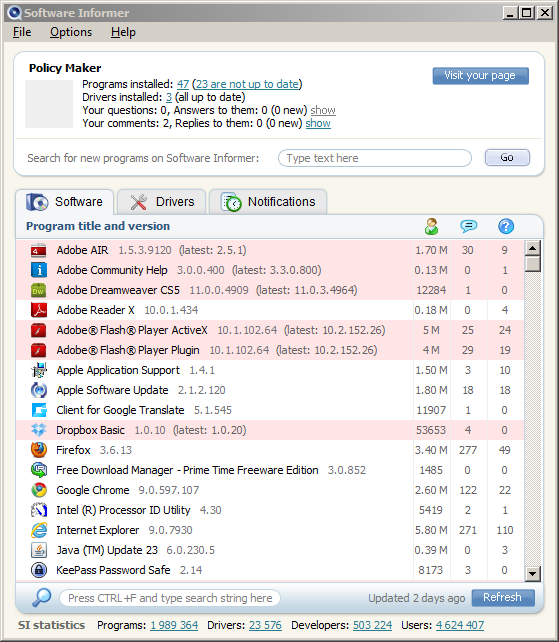
Task: Click the Dropbox Basic icon
Action: [39, 430]
